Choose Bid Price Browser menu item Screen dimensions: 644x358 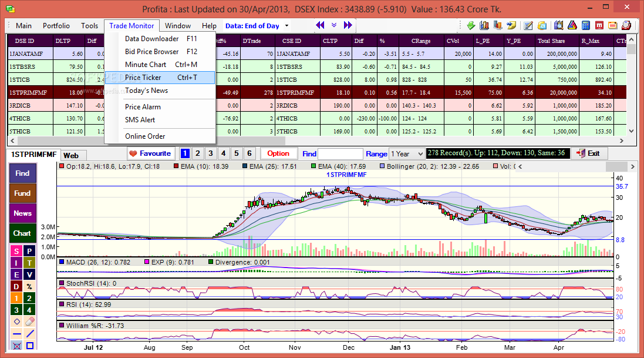click(160, 52)
